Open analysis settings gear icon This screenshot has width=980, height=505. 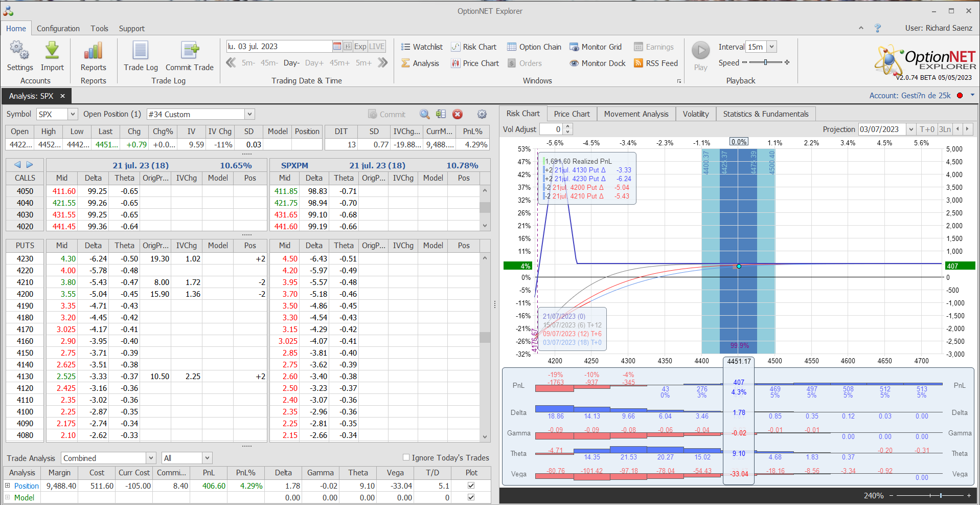pos(482,114)
